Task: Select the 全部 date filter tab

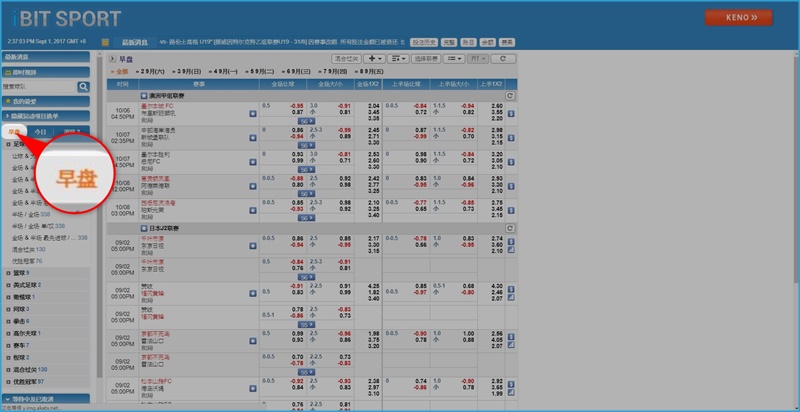Action: point(121,72)
